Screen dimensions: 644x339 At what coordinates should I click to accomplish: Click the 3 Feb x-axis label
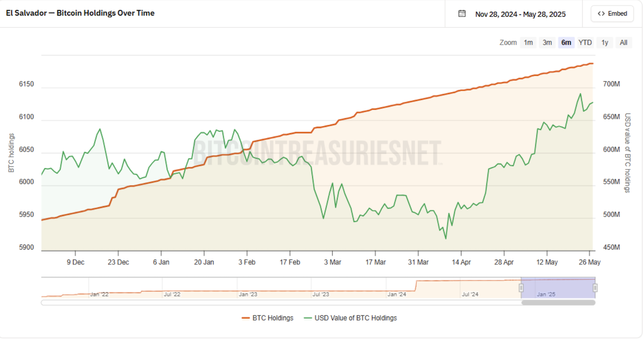247,262
